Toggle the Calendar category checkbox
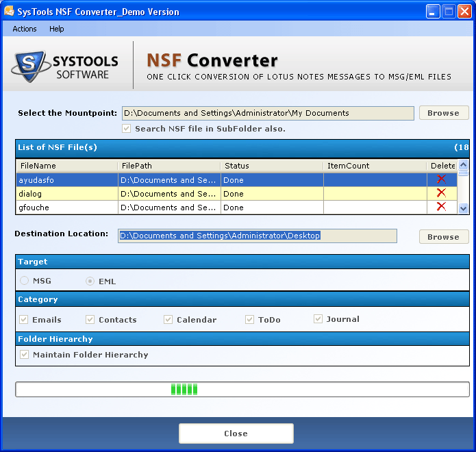 coord(168,319)
